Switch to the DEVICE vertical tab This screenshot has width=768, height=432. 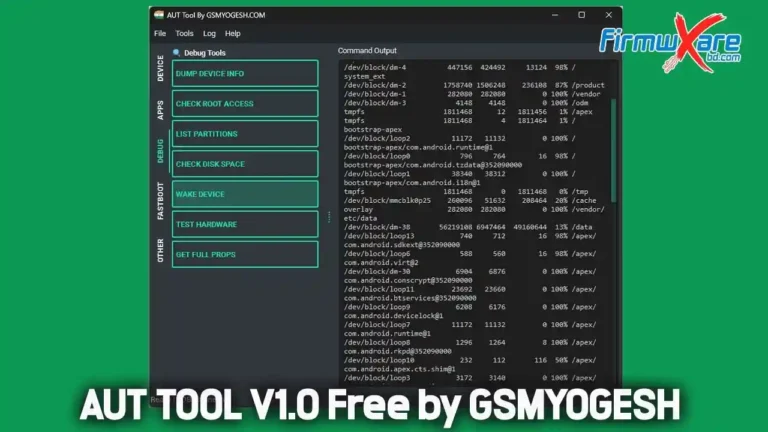click(160, 68)
